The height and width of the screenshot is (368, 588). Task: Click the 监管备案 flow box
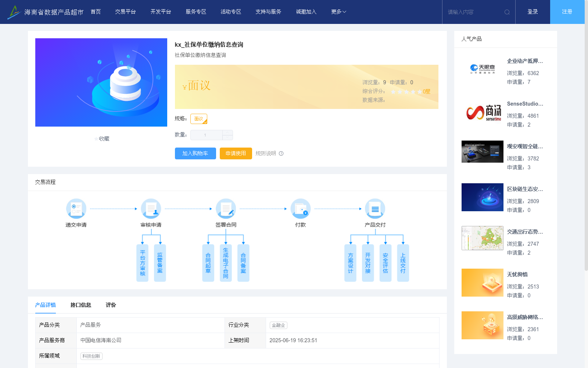click(160, 263)
